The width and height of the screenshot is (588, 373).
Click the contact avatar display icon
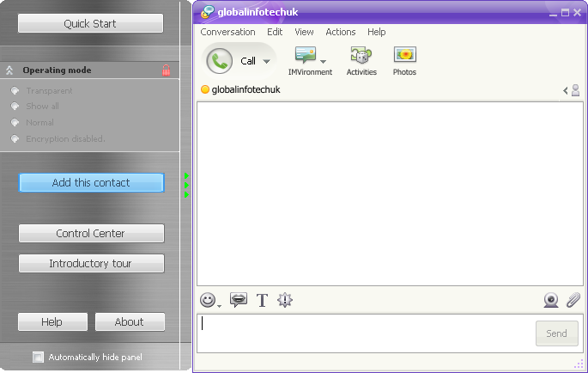pos(576,90)
